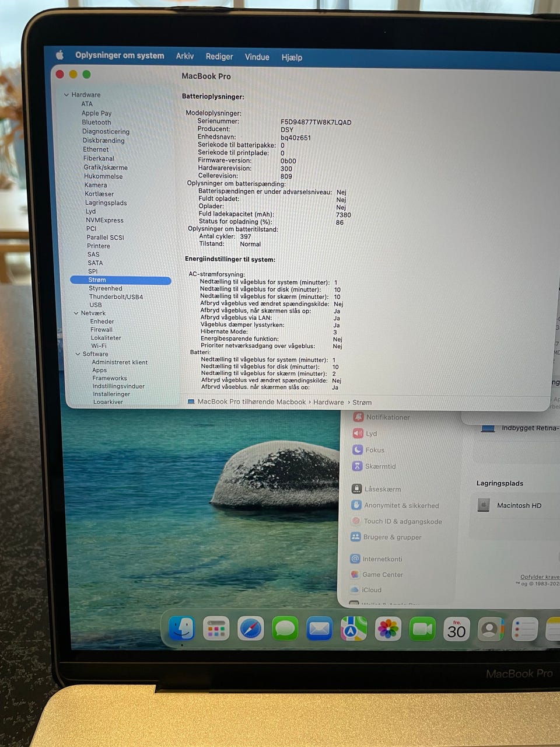The height and width of the screenshot is (747, 560).
Task: Click the Antal cykler value 397
Action: tap(246, 236)
